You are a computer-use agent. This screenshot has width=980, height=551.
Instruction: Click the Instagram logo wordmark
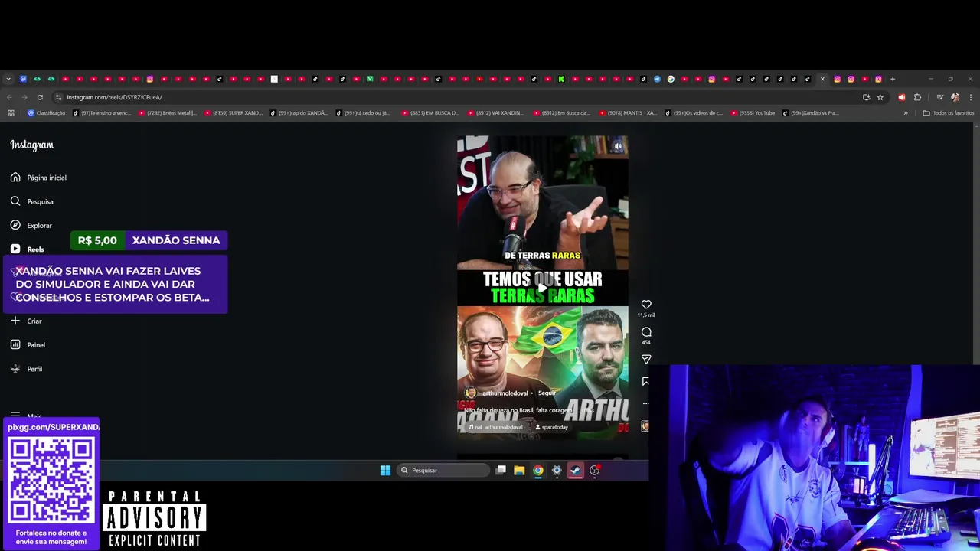click(32, 145)
